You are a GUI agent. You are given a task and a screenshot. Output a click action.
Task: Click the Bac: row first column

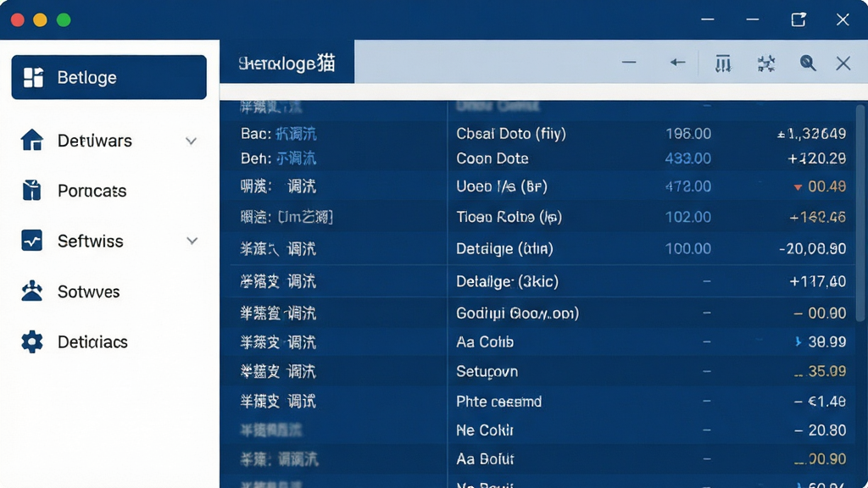click(x=278, y=133)
